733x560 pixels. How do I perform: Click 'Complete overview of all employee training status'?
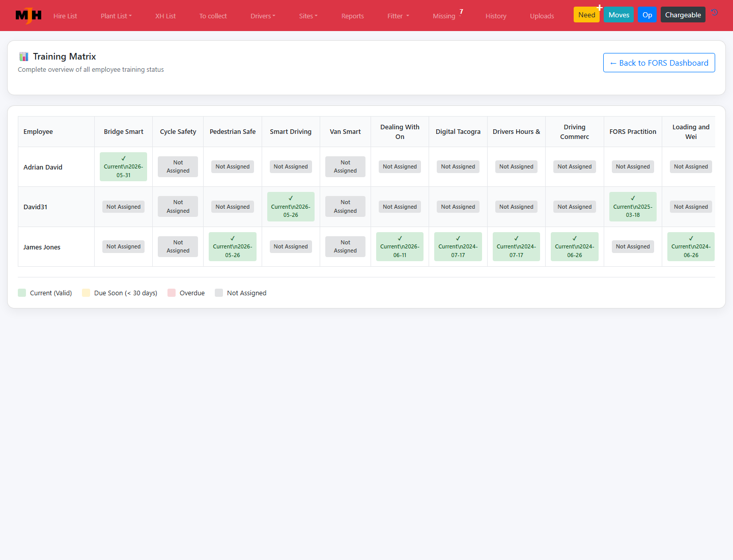point(91,70)
